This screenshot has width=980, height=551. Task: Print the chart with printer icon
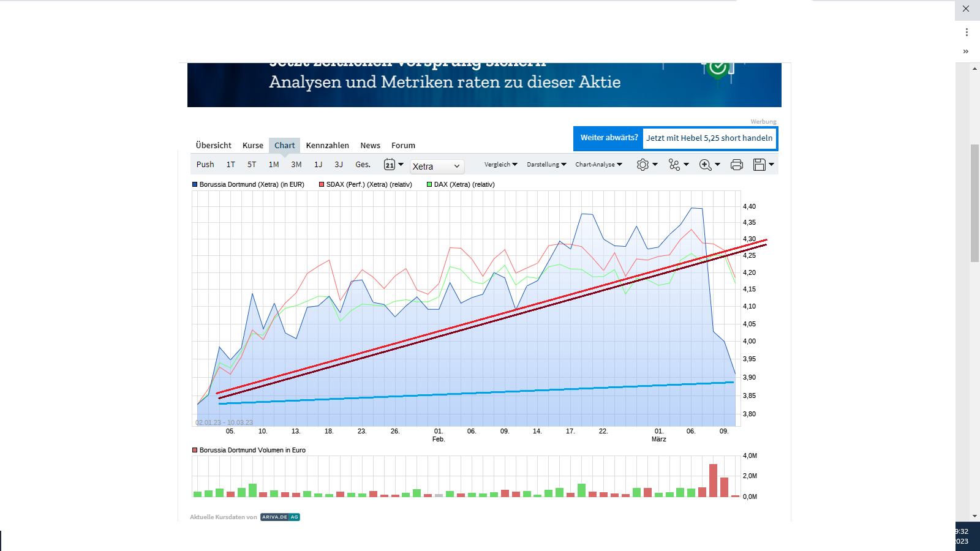[x=737, y=165]
